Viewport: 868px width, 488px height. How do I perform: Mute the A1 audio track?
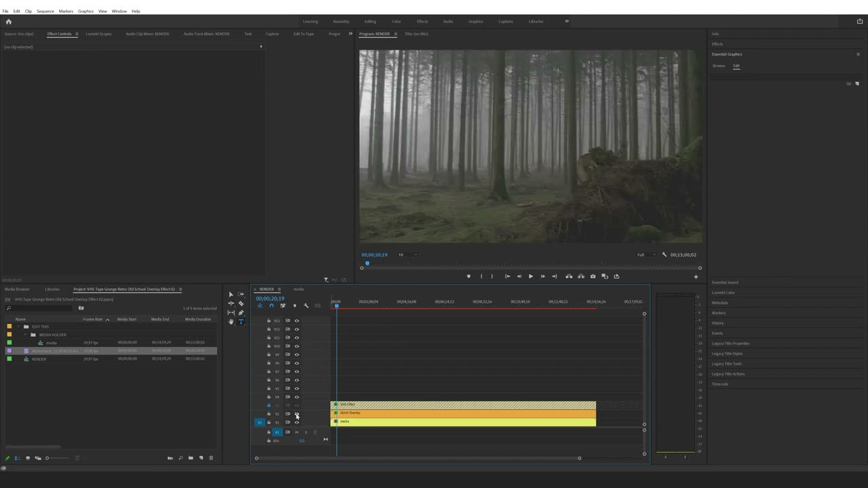point(297,432)
